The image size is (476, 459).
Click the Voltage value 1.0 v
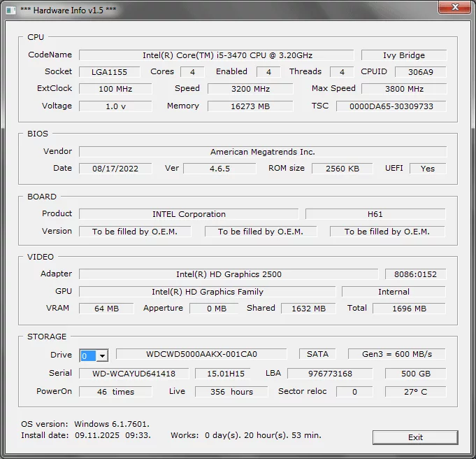[115, 106]
